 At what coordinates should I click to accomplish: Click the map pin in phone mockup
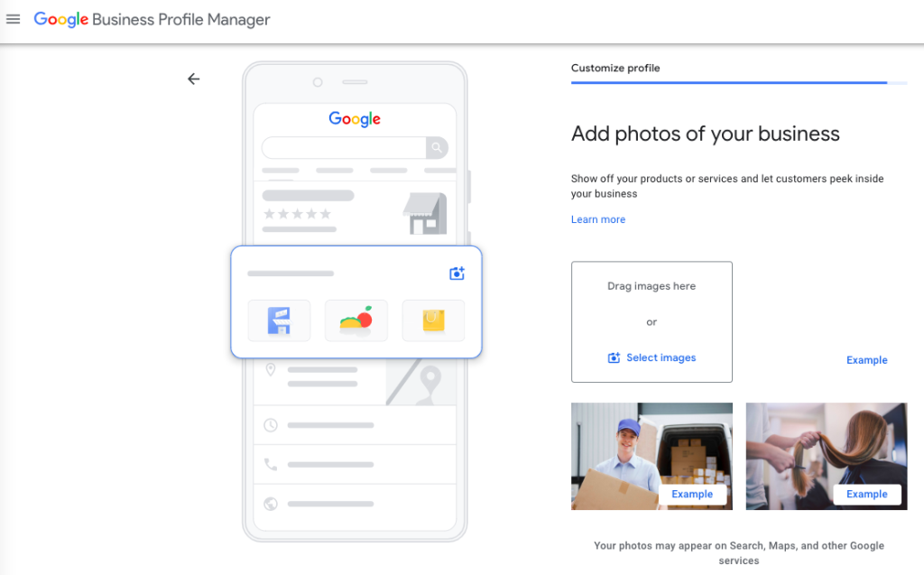tap(430, 379)
